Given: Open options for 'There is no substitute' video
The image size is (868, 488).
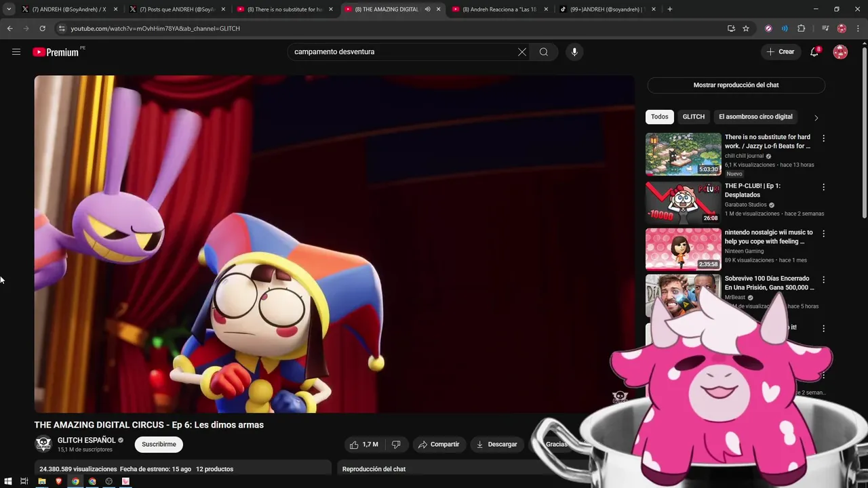Looking at the screenshot, I should (824, 138).
